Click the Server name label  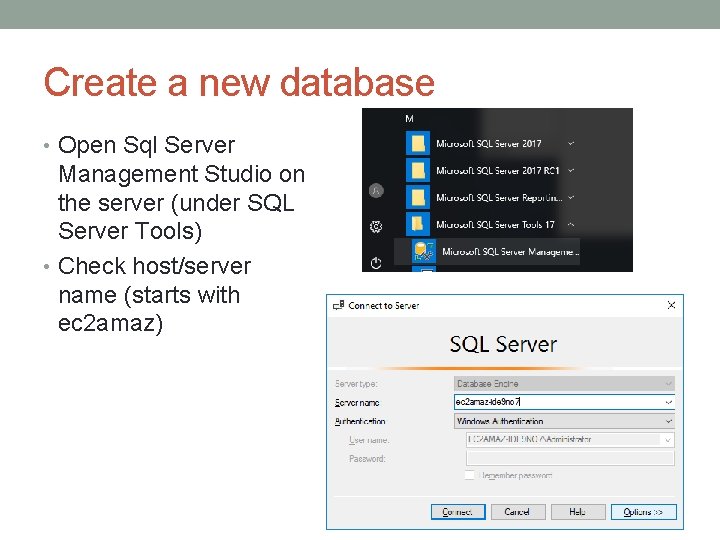tap(357, 403)
